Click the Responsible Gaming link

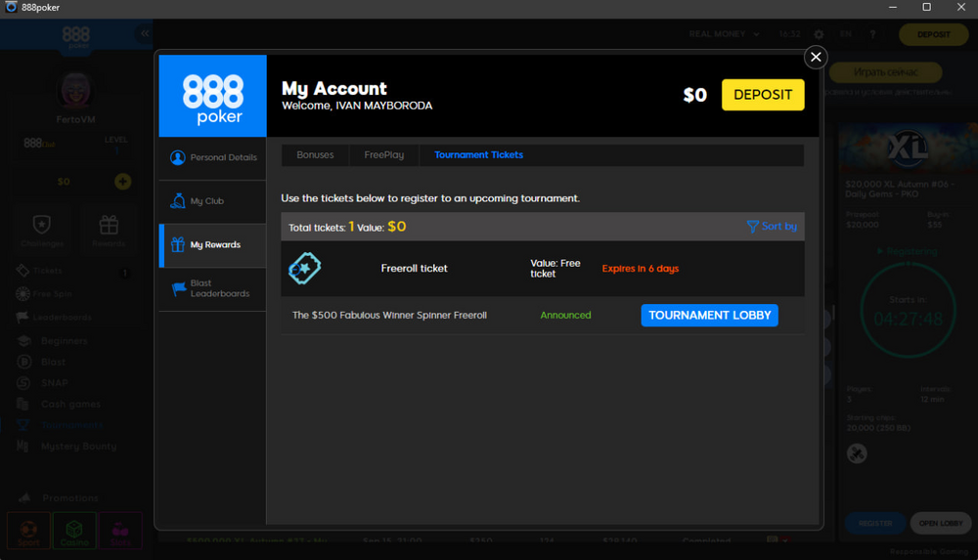pyautogui.click(x=929, y=552)
